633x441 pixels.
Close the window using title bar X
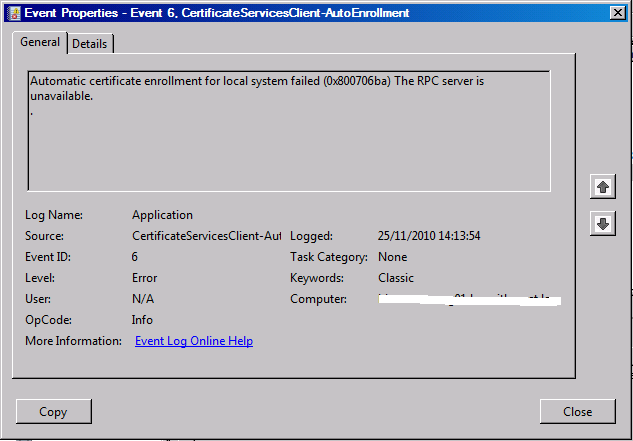click(618, 12)
